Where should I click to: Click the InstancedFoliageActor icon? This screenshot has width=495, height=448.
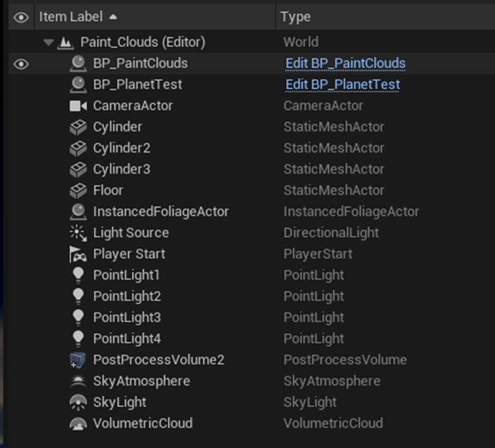click(78, 211)
